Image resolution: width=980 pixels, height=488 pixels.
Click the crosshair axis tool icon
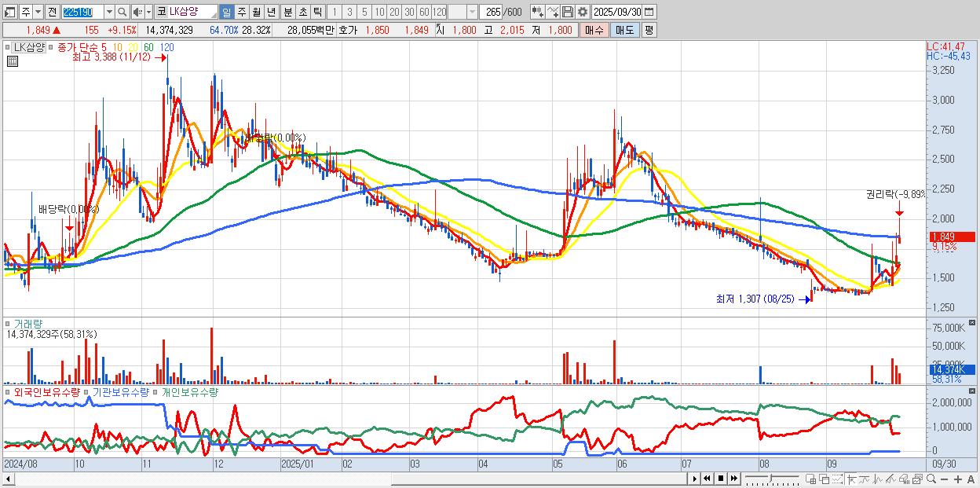pyautogui.click(x=851, y=479)
